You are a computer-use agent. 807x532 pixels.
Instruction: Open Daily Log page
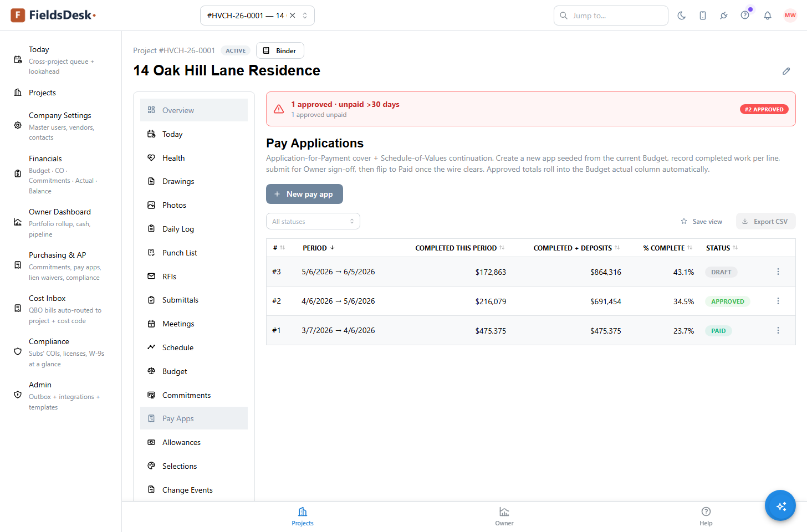click(194, 229)
